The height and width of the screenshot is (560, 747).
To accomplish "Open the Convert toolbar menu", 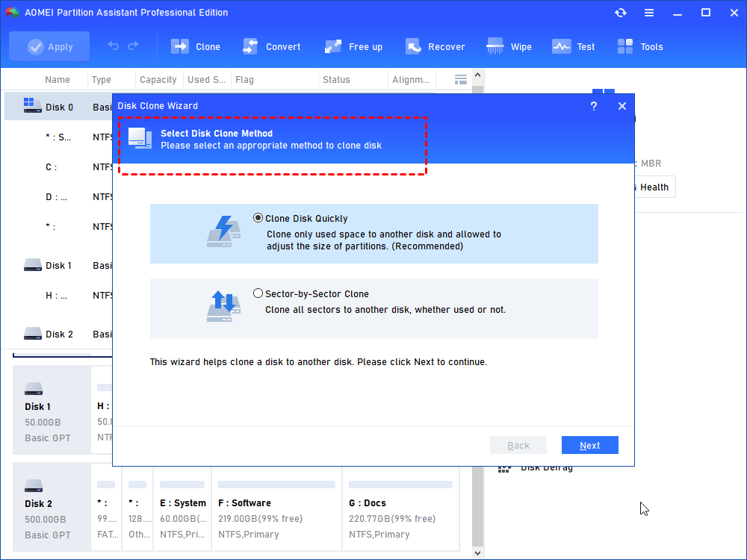I will [x=272, y=46].
